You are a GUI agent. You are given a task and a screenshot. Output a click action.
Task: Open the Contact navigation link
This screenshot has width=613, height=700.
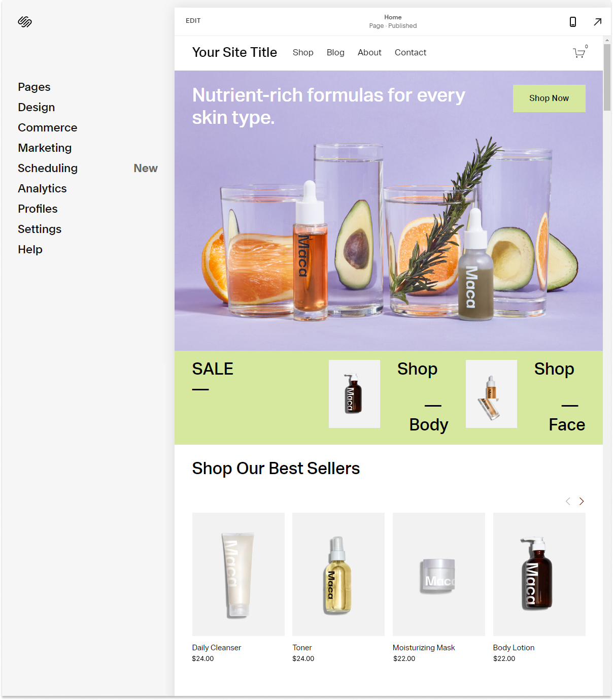coord(411,53)
